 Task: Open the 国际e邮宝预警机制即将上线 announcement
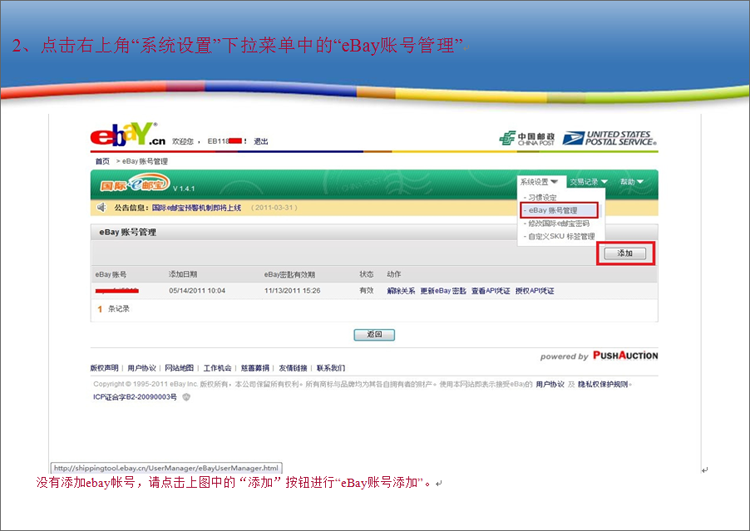pos(197,208)
